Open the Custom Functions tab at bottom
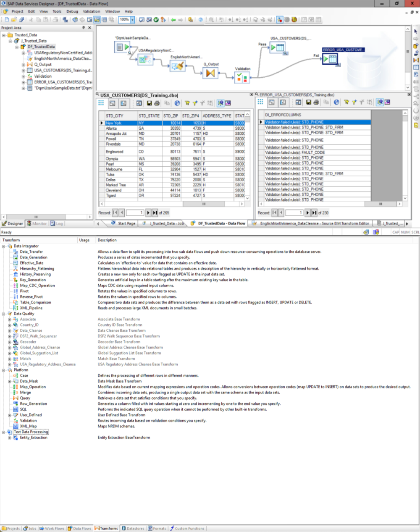Screen dimensions: 420x532 [187, 528]
